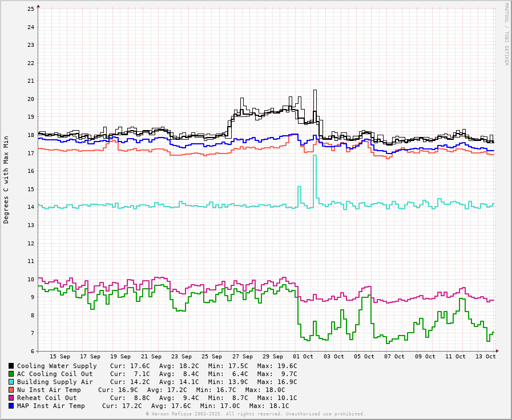Screen dimensions: 512x420
Task: Click the RRDTOOL / TOBI OETIKER watermark
Action: click(x=506, y=34)
